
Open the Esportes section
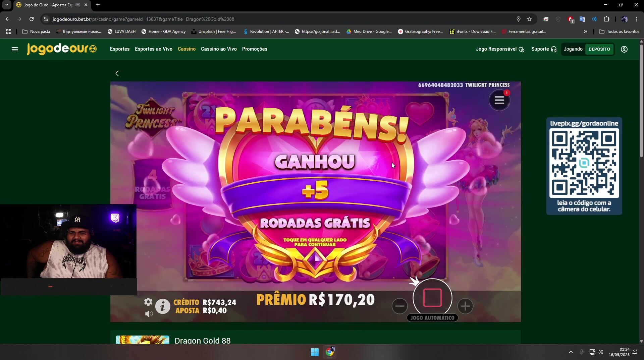[x=120, y=49]
